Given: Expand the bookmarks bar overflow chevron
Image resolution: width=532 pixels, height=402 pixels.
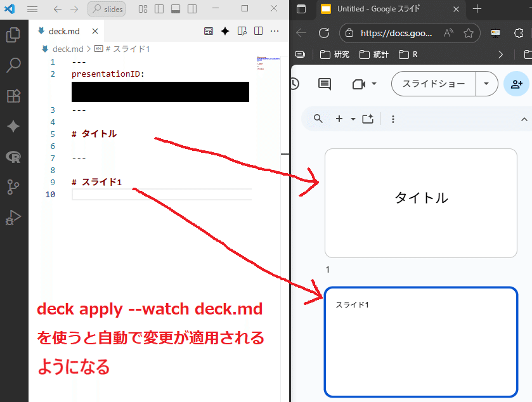Looking at the screenshot, I should tap(500, 55).
